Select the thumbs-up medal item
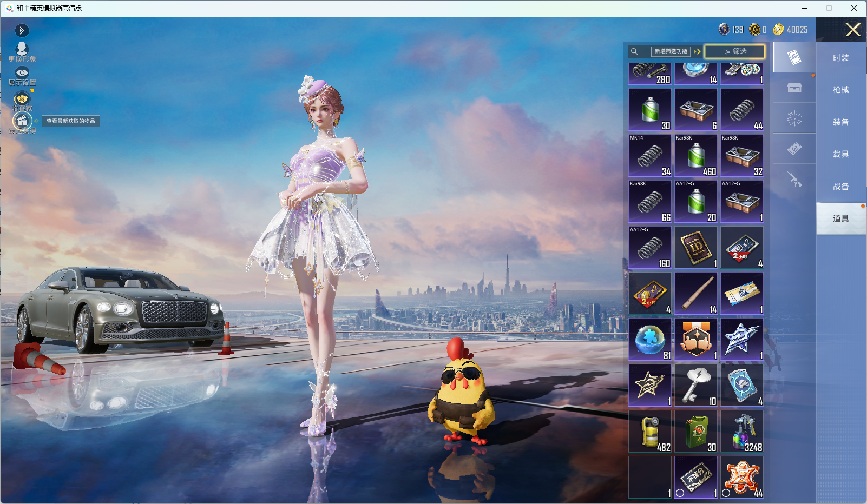Image resolution: width=867 pixels, height=504 pixels. 696,340
